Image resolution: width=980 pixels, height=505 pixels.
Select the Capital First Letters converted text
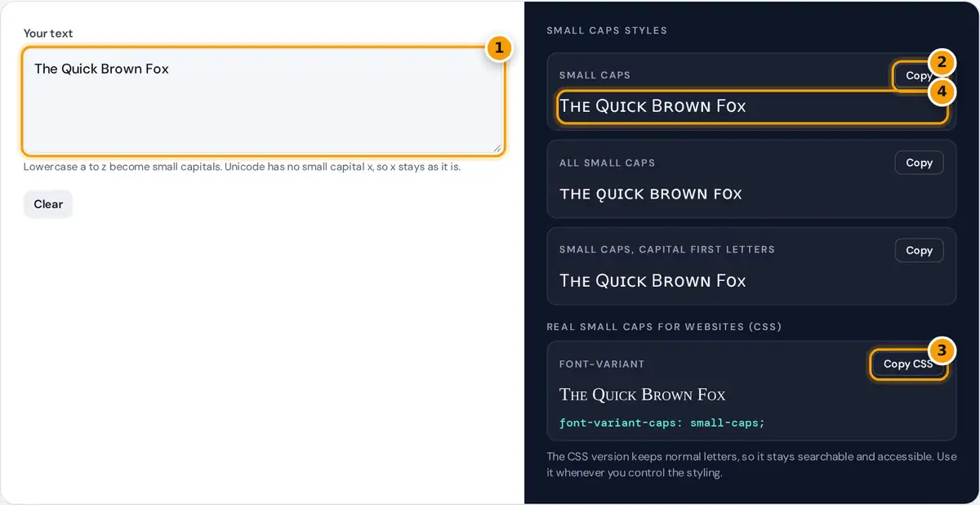pyautogui.click(x=653, y=281)
